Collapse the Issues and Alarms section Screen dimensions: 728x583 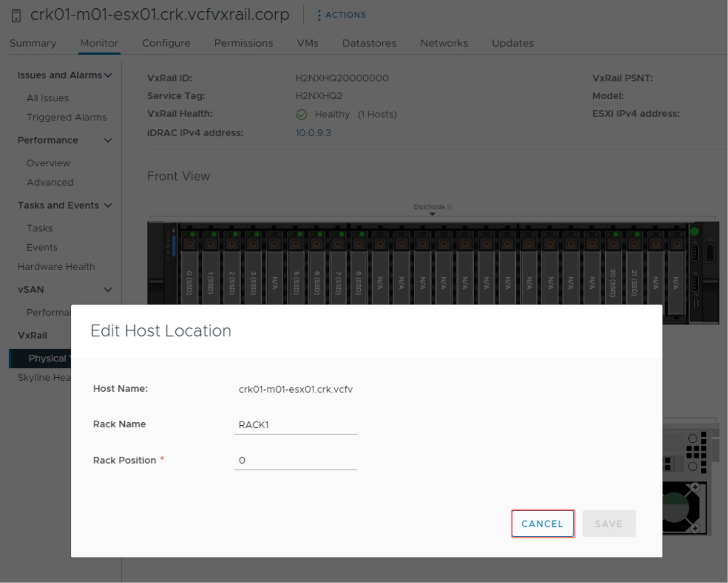[x=108, y=75]
